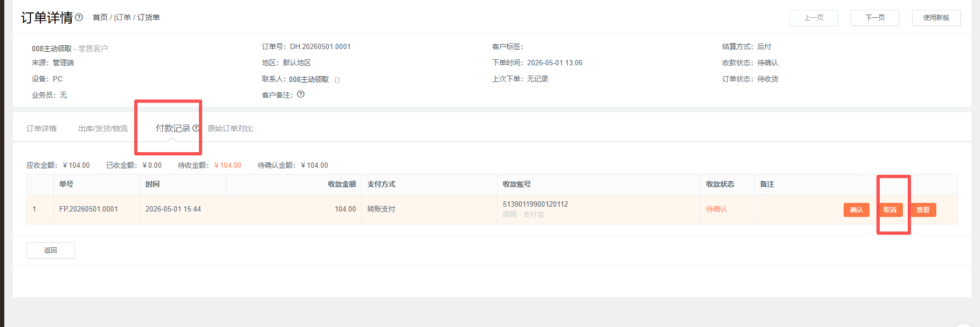Click 支付方式 column header
This screenshot has height=327, width=980.
(381, 185)
